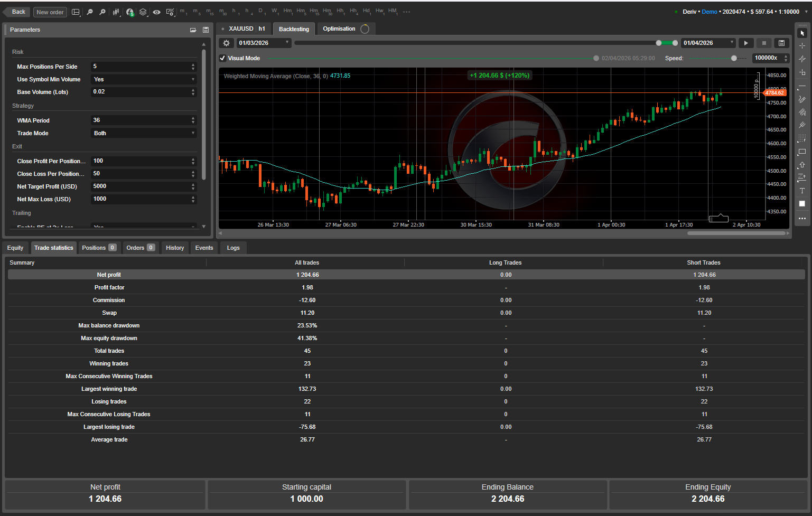This screenshot has height=516, width=812.
Task: Change Use Symbol Min Volume to No
Action: pyautogui.click(x=143, y=79)
